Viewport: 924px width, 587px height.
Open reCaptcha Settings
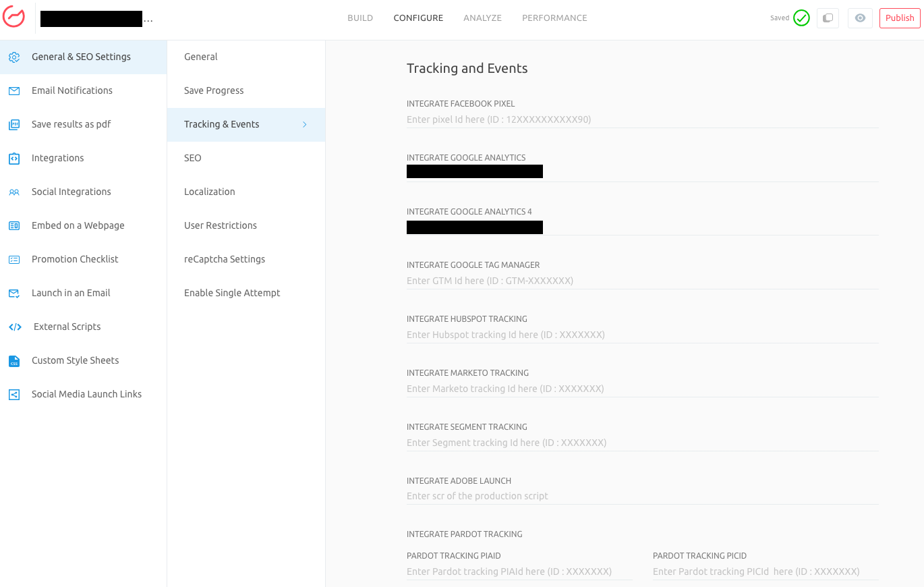click(x=246, y=260)
